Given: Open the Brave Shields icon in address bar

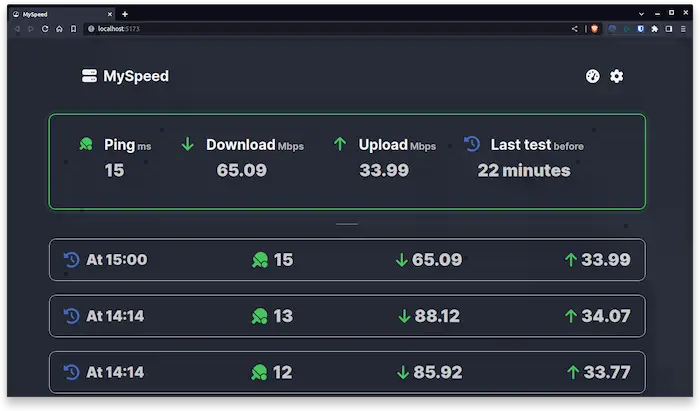Looking at the screenshot, I should pos(594,29).
